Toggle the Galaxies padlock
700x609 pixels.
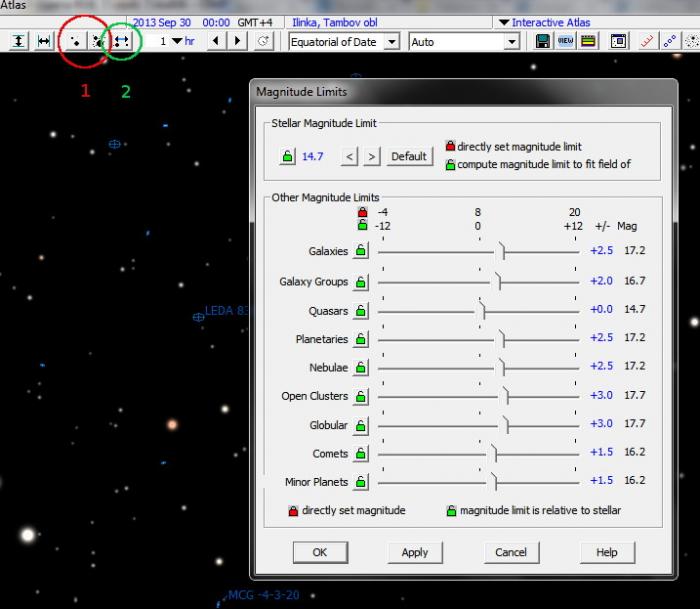[361, 250]
